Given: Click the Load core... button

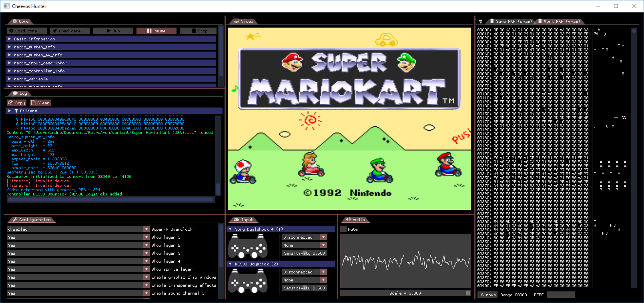Looking at the screenshot, I should [x=27, y=31].
